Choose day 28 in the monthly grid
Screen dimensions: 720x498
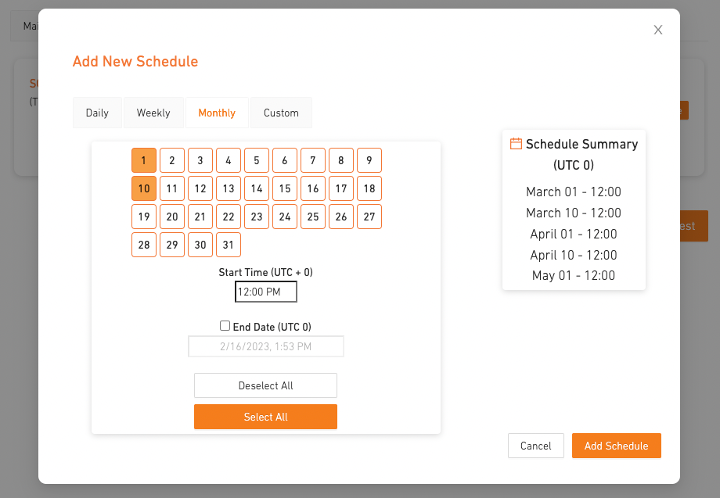coord(144,244)
